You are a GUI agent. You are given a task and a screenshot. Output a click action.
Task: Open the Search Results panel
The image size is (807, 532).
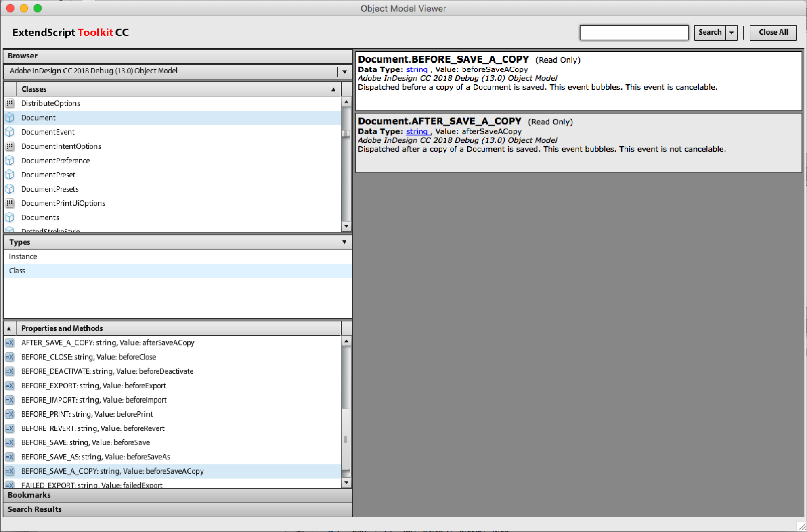coord(34,509)
